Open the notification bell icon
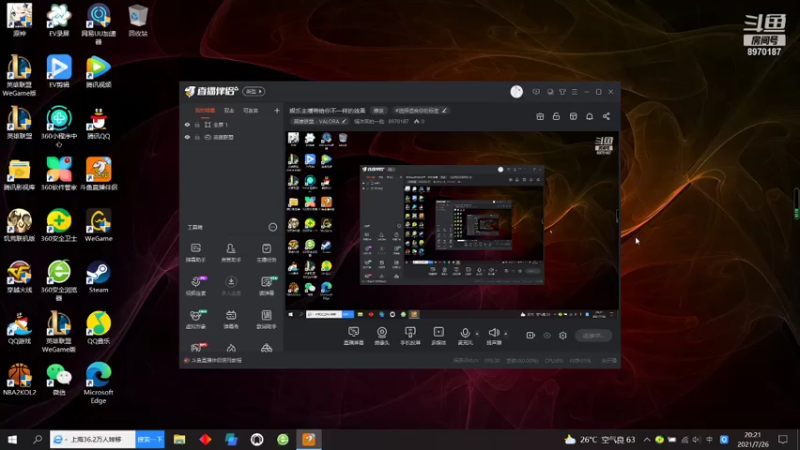The width and height of the screenshot is (800, 450). 589,116
